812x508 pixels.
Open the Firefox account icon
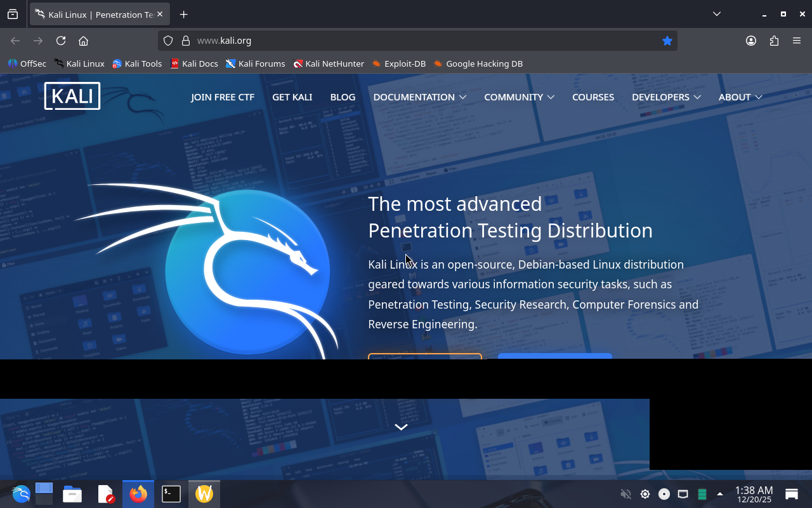751,41
